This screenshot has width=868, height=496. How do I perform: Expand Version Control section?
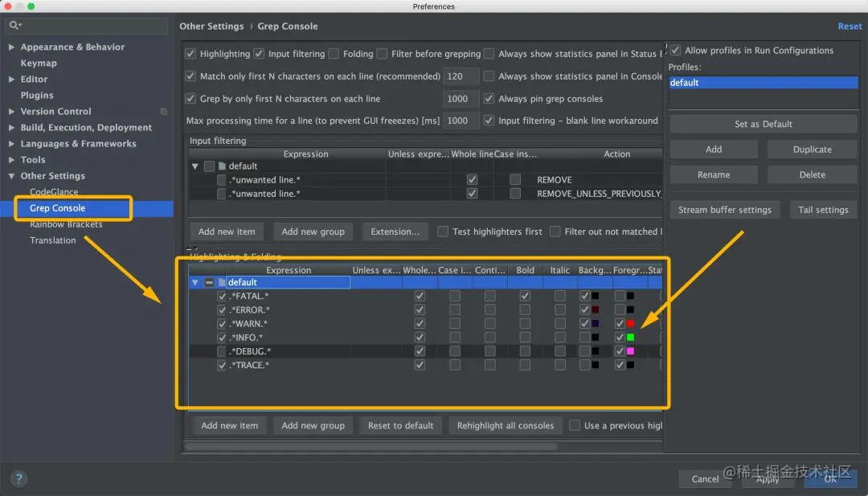[11, 111]
